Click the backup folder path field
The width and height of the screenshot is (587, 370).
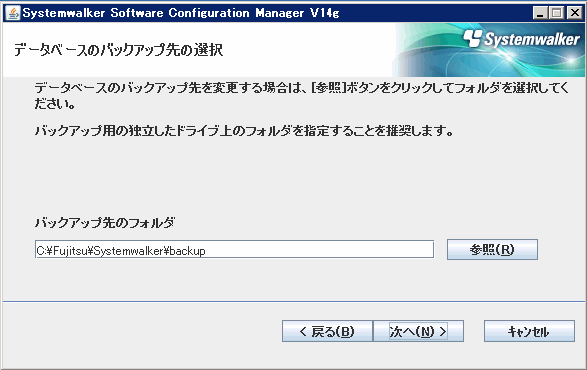coord(234,249)
